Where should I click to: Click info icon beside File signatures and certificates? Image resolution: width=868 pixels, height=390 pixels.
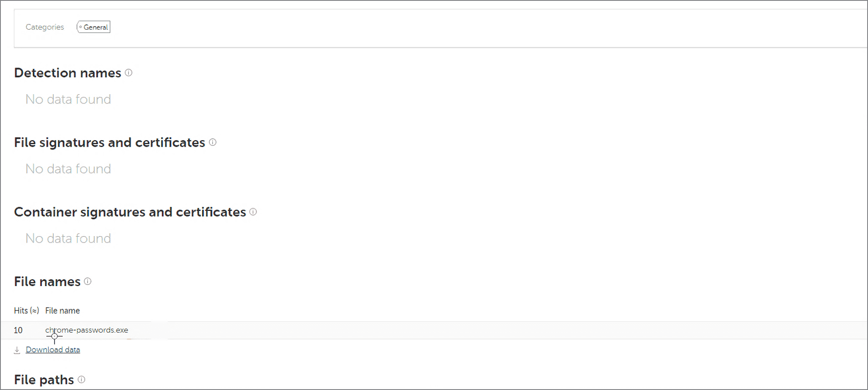(213, 142)
